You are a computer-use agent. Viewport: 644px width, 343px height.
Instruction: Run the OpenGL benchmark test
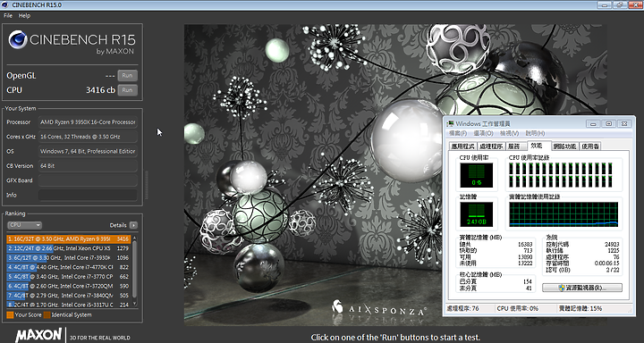[x=127, y=76]
